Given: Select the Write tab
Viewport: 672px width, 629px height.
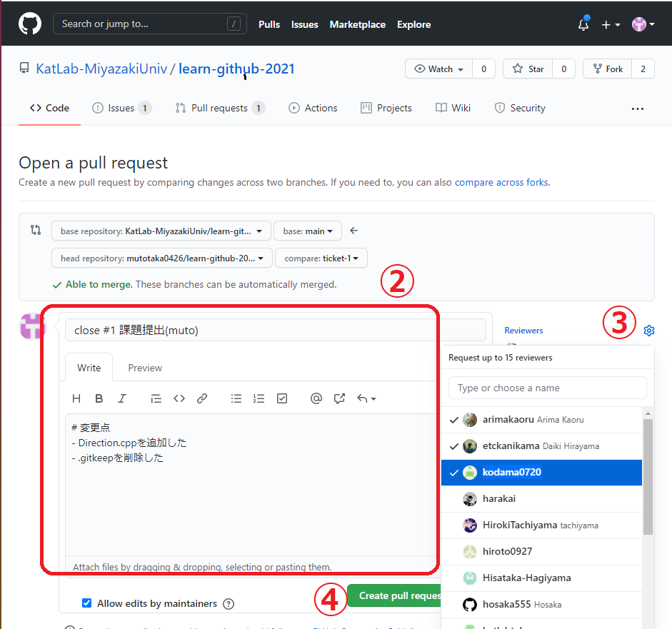Looking at the screenshot, I should (89, 368).
